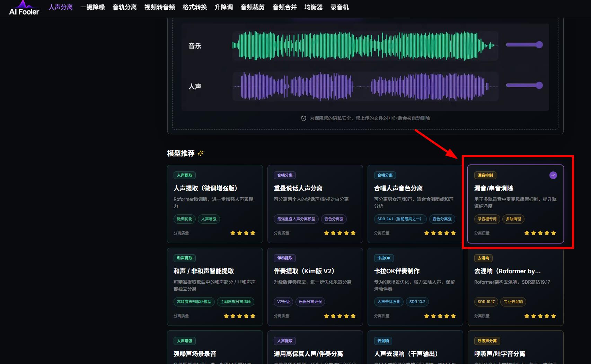Screen dimensions: 591x364
Task: Go to 格式转换 in the top menu
Action: (195, 7)
